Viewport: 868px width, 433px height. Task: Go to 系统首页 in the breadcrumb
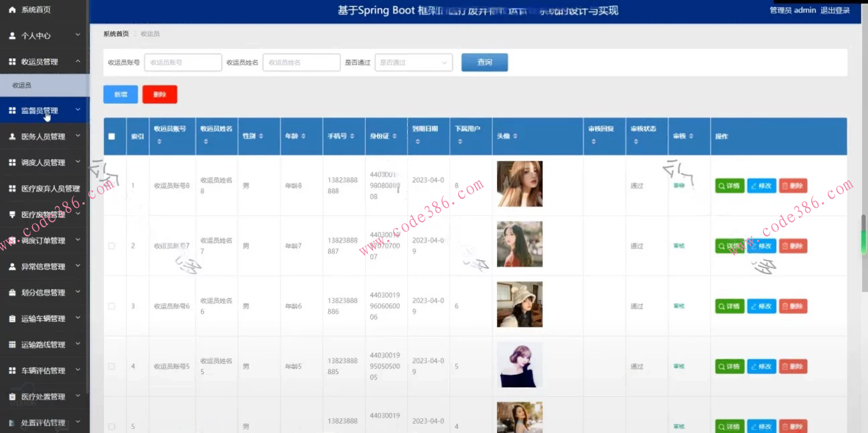116,34
